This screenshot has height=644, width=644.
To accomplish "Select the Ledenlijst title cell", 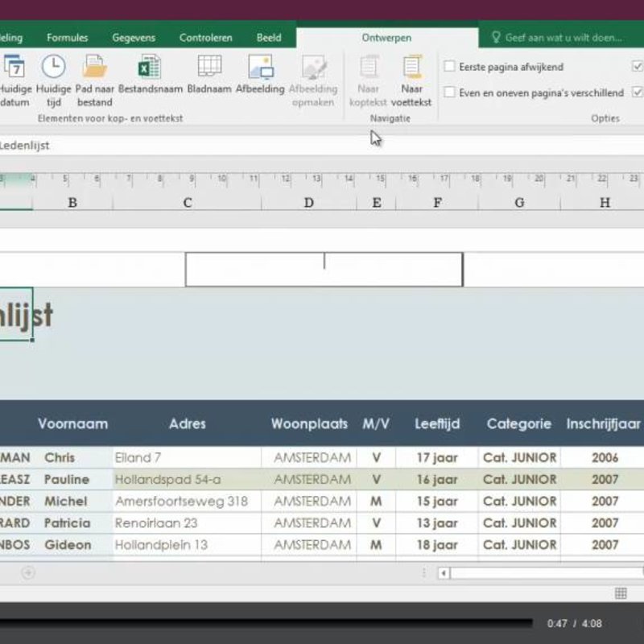I will click(16, 314).
